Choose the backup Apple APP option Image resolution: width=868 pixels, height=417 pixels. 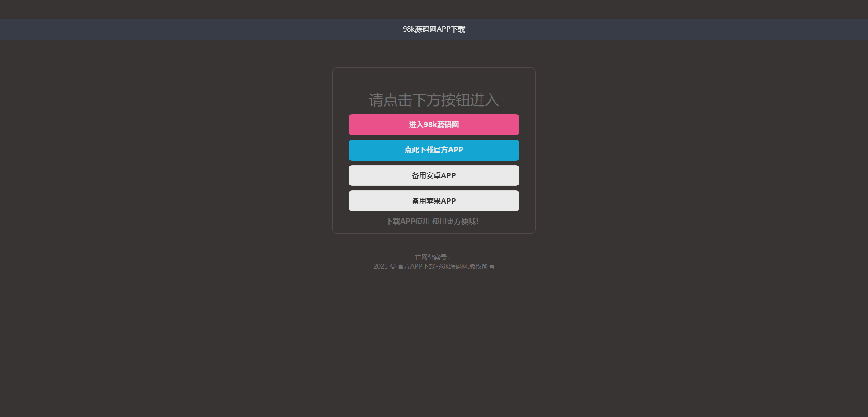coord(434,201)
